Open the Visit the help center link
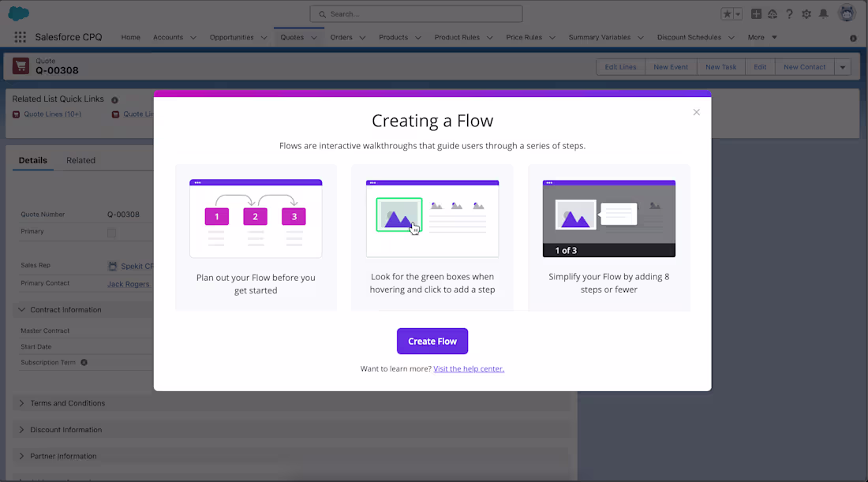 [469, 368]
